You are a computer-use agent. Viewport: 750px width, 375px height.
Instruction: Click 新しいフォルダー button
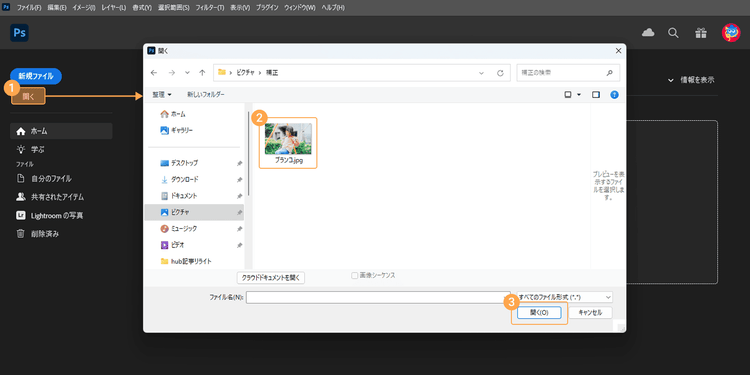coord(206,95)
